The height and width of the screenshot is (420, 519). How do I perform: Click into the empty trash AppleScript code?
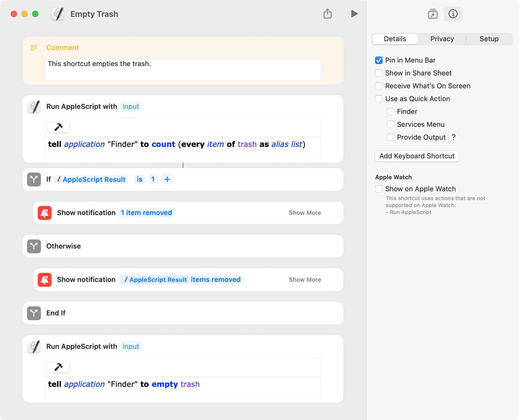click(x=183, y=388)
